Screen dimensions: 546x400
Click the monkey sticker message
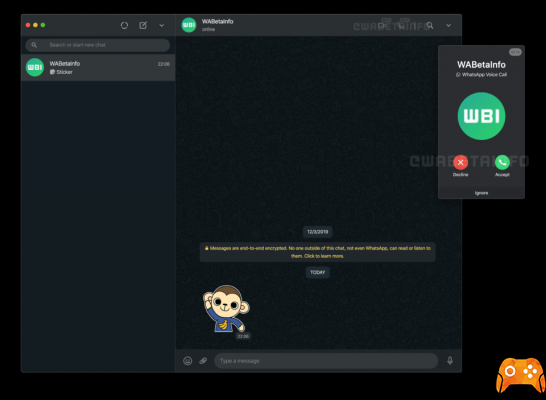click(x=226, y=308)
